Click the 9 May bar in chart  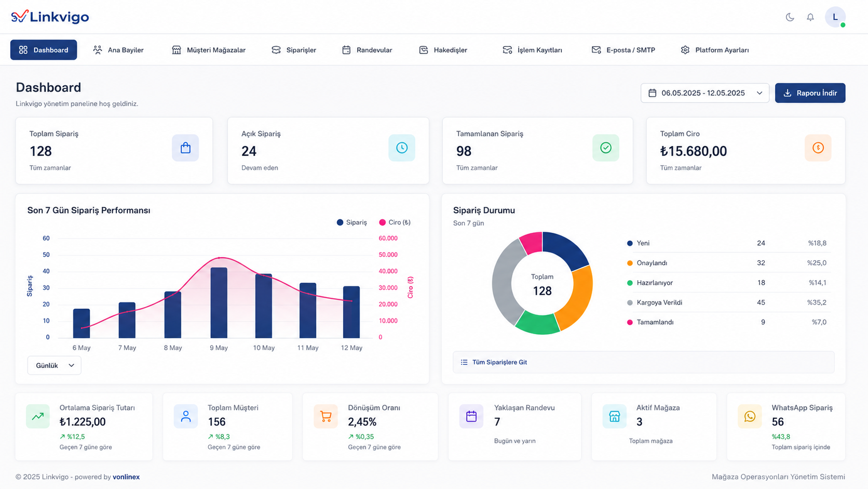click(219, 302)
